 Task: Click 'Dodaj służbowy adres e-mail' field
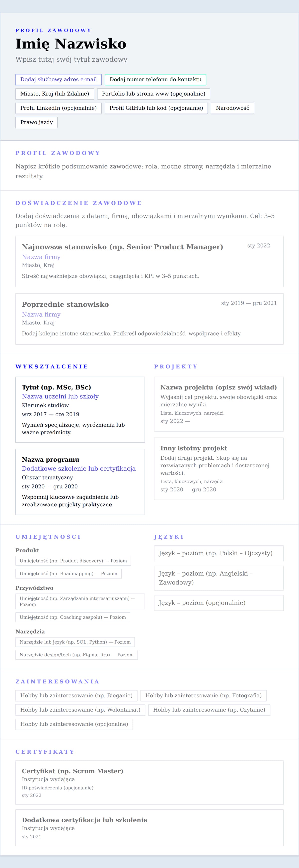coord(58,80)
